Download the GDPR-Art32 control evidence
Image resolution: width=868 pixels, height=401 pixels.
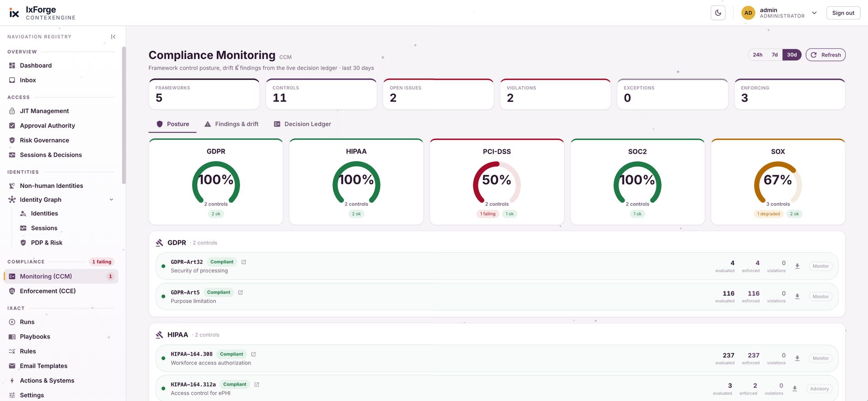[797, 266]
